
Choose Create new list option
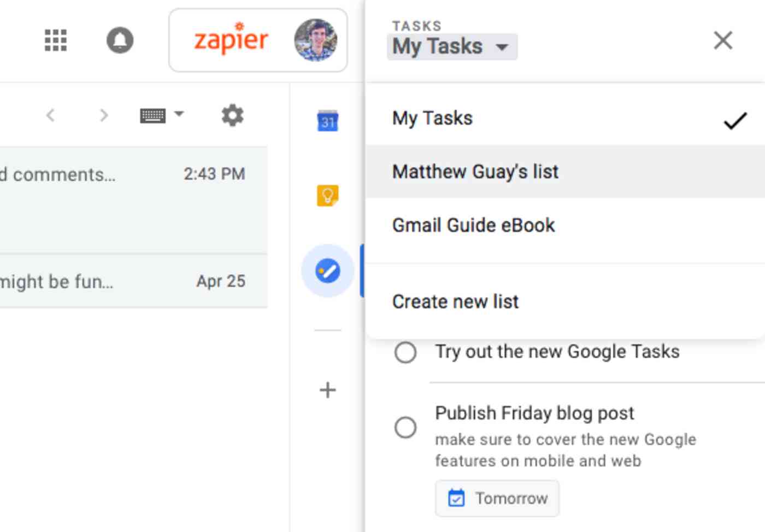(x=455, y=302)
